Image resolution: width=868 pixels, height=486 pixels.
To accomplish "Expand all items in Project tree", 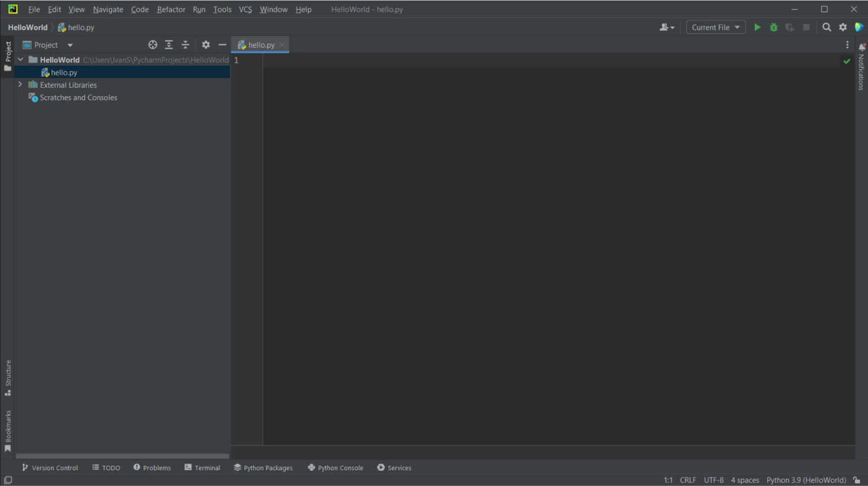I will (x=169, y=44).
